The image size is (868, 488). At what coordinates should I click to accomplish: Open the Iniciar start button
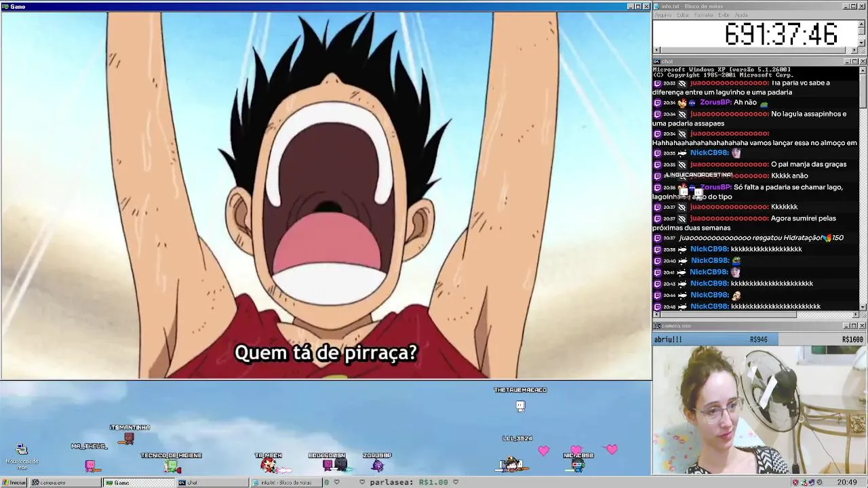tap(14, 483)
